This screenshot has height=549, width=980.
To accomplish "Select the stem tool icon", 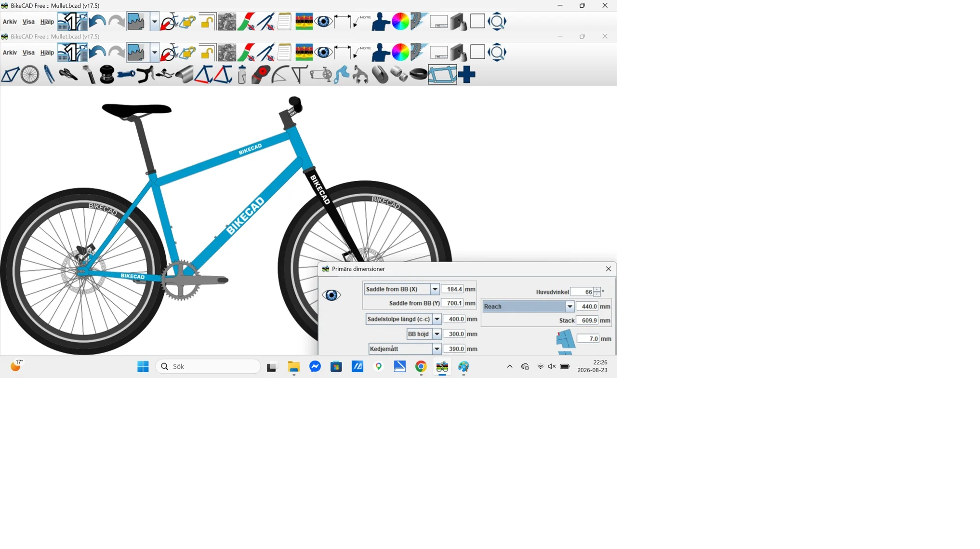I will pos(126,75).
